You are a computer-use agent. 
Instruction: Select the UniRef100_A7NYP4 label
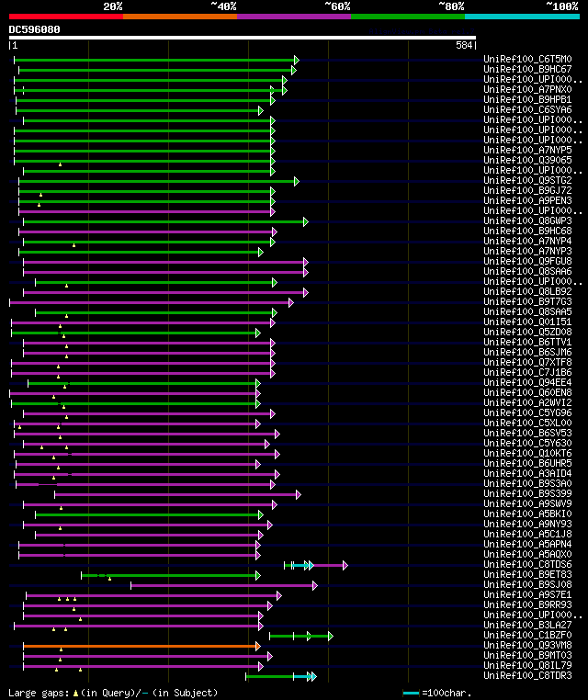tap(527, 241)
